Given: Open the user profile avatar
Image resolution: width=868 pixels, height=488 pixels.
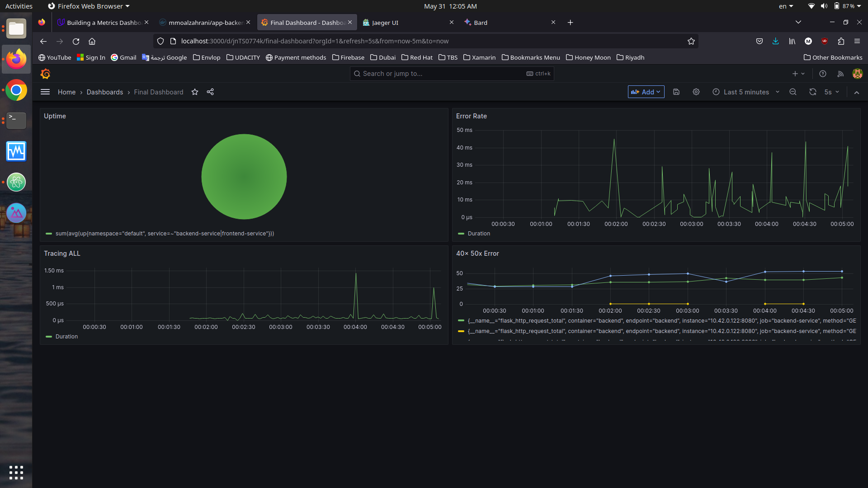Looking at the screenshot, I should [857, 74].
